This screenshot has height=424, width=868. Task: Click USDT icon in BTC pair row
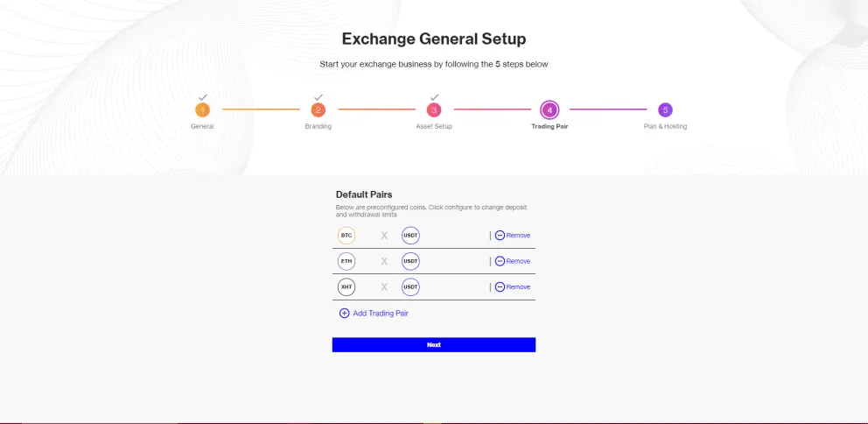pyautogui.click(x=410, y=236)
